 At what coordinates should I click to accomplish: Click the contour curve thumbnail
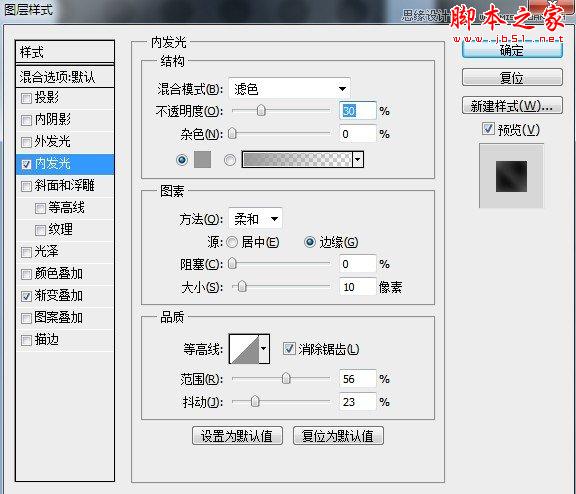coord(244,349)
